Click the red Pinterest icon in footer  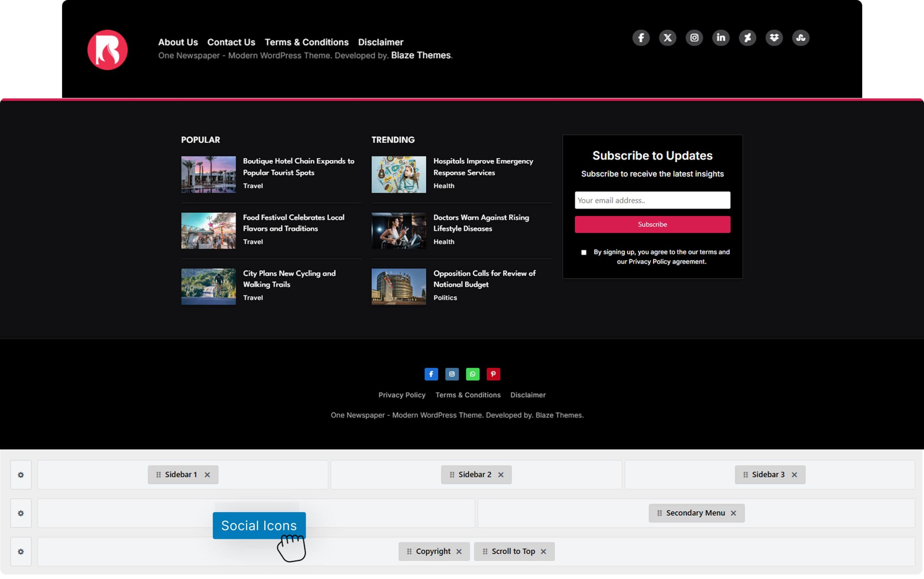(x=493, y=374)
